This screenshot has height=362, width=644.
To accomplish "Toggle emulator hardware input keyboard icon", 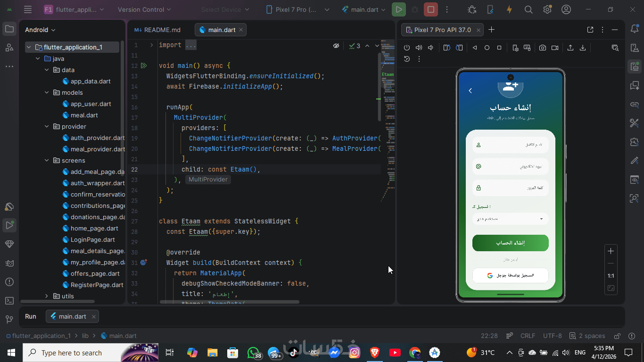I will [x=527, y=48].
